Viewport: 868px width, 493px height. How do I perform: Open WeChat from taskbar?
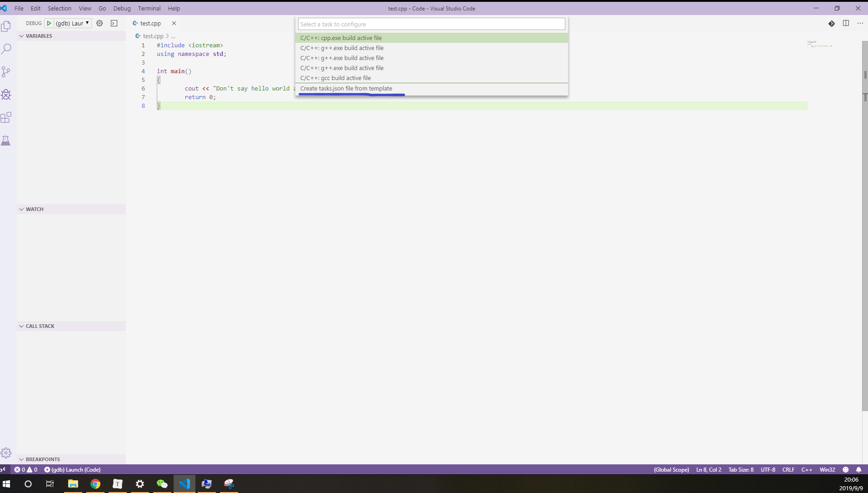(x=162, y=484)
